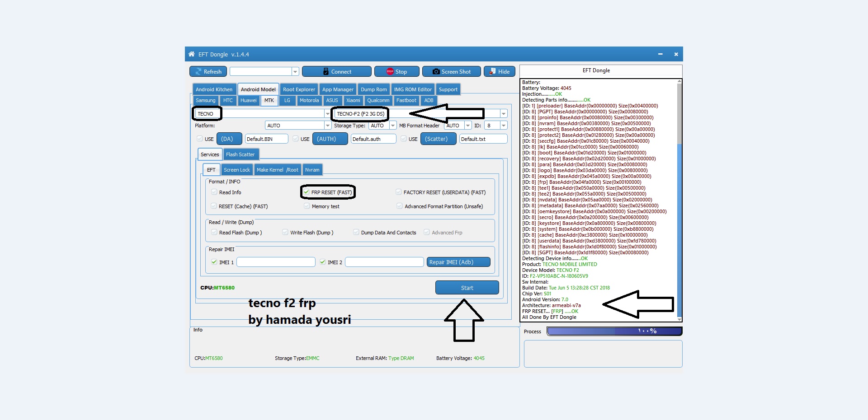Enable USE checkbox for DA file
868x420 pixels.
click(200, 139)
